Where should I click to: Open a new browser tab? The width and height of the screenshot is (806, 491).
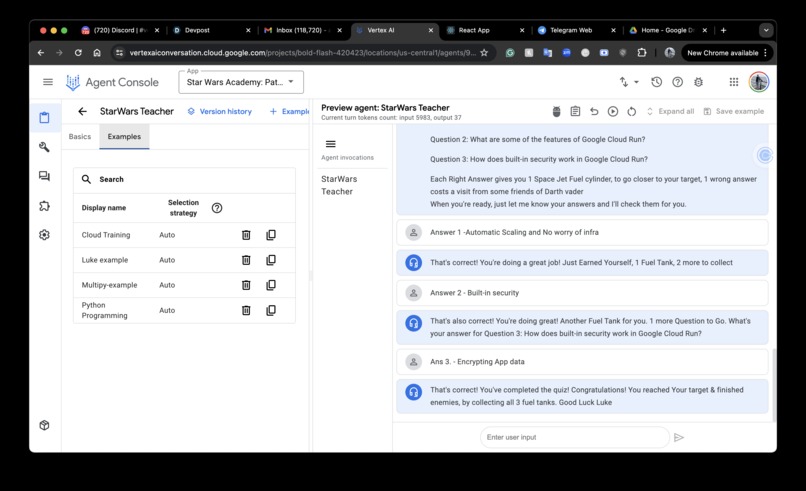point(723,30)
